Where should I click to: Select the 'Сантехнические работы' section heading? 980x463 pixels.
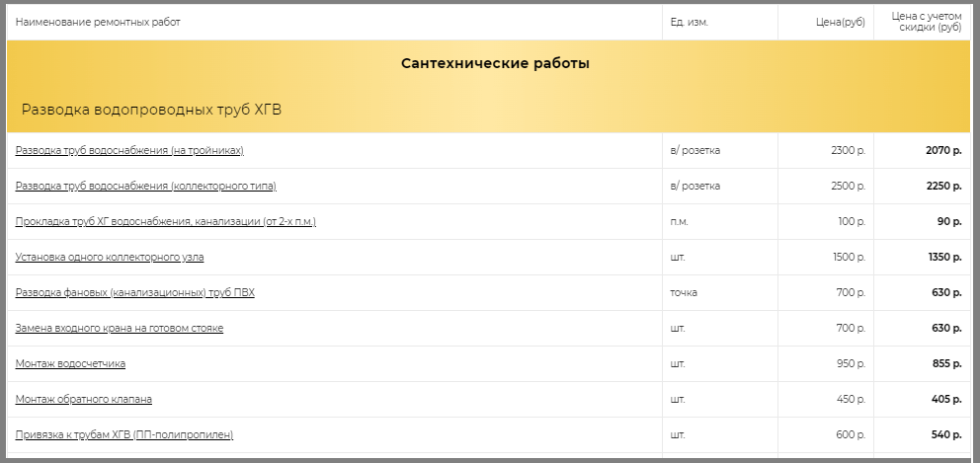495,64
